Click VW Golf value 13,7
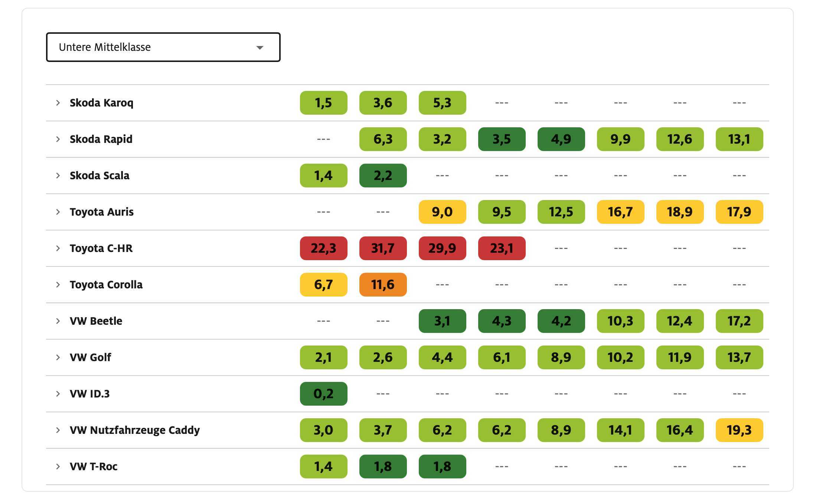The height and width of the screenshot is (504, 819). (x=740, y=357)
